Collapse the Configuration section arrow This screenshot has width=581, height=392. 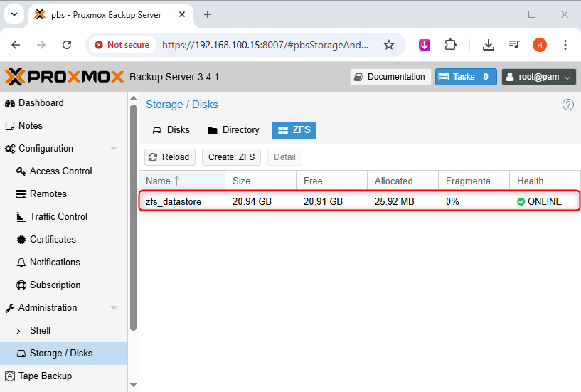114,149
